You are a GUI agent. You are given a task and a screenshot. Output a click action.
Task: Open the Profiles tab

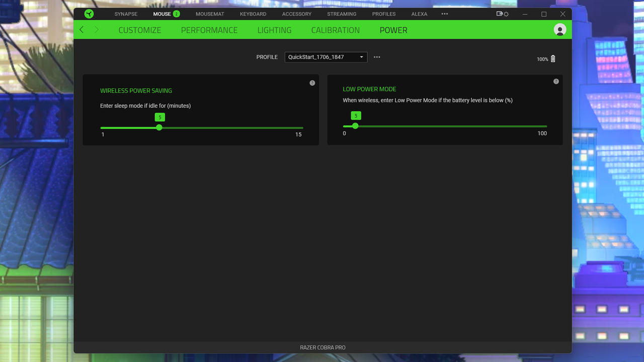pyautogui.click(x=384, y=14)
